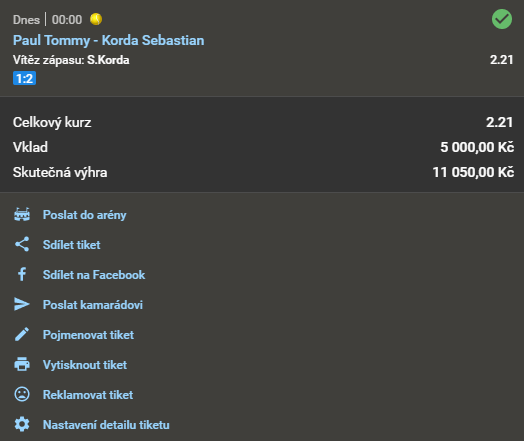
Task: Click the pencil rename icon
Action: (x=22, y=334)
